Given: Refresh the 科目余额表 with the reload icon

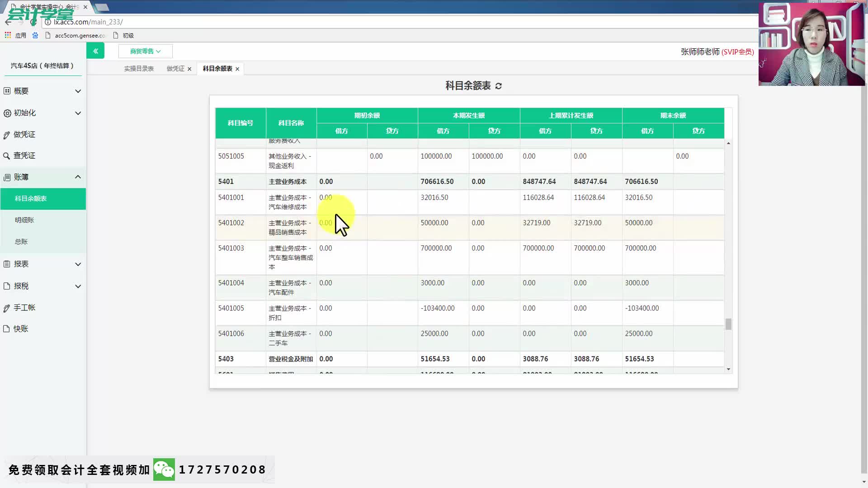Looking at the screenshot, I should [498, 86].
